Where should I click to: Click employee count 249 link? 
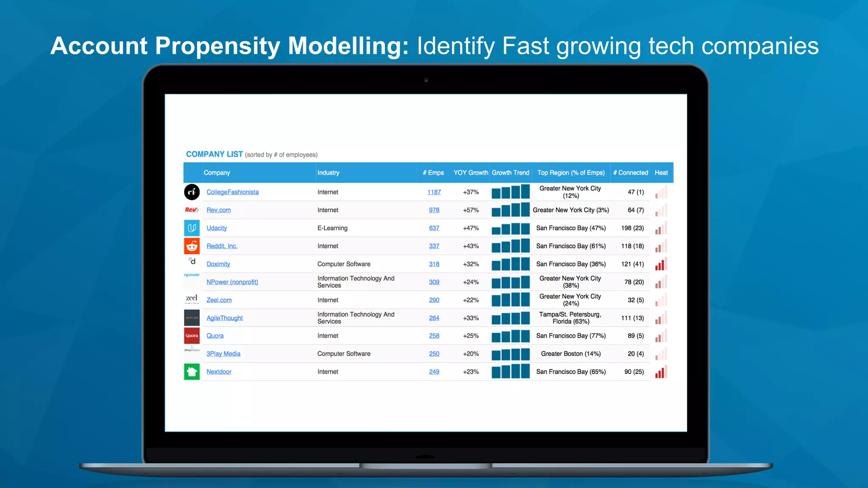coord(434,372)
